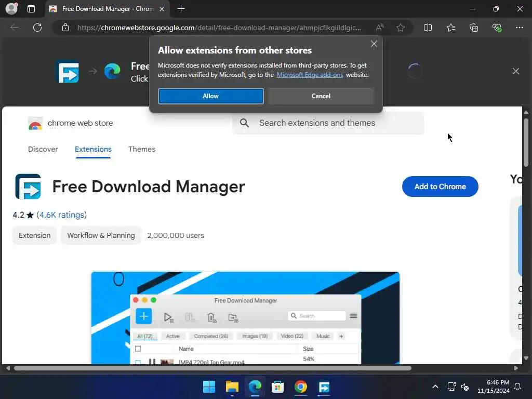
Task: Click the scroll down arrow on the page
Action: point(526,358)
